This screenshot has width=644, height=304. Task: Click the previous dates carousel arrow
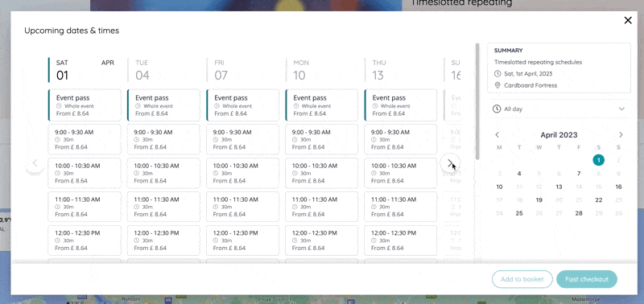pyautogui.click(x=35, y=163)
